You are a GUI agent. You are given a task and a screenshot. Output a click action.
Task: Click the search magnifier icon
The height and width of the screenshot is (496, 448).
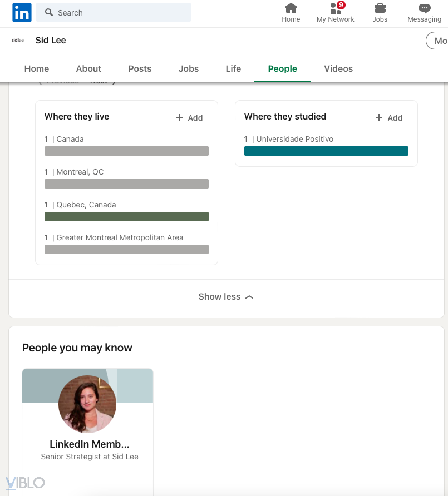49,12
